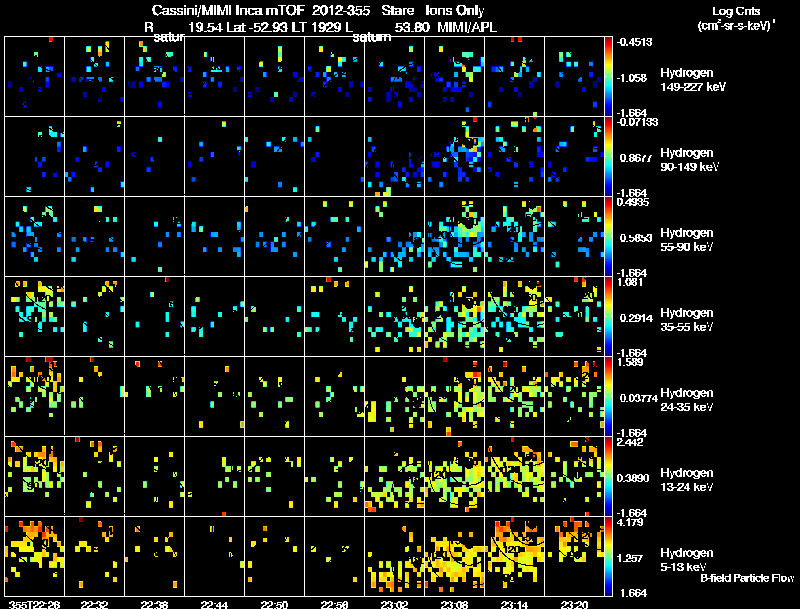This screenshot has height=609, width=800.
Task: Click the 23:20 time label
Action: click(574, 605)
